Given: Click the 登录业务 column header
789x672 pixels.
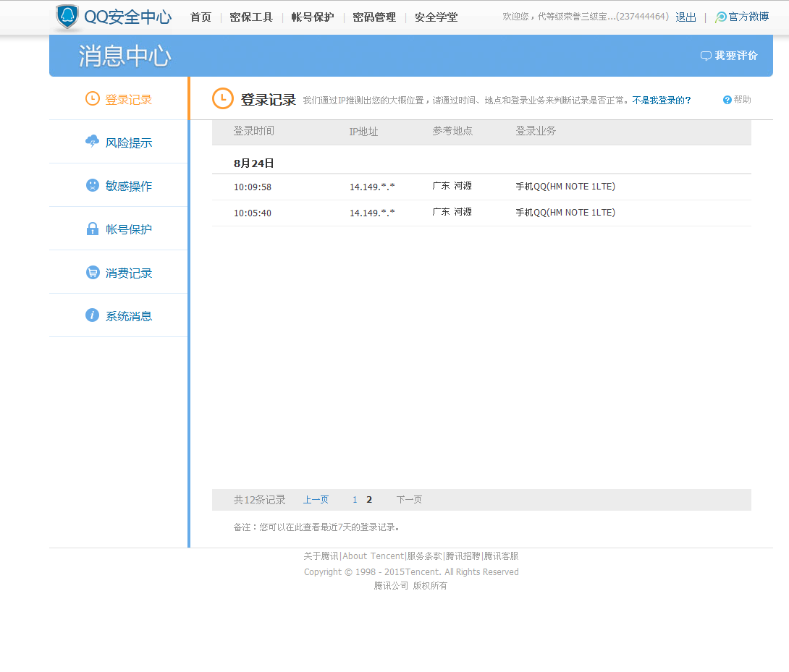Looking at the screenshot, I should 536,131.
